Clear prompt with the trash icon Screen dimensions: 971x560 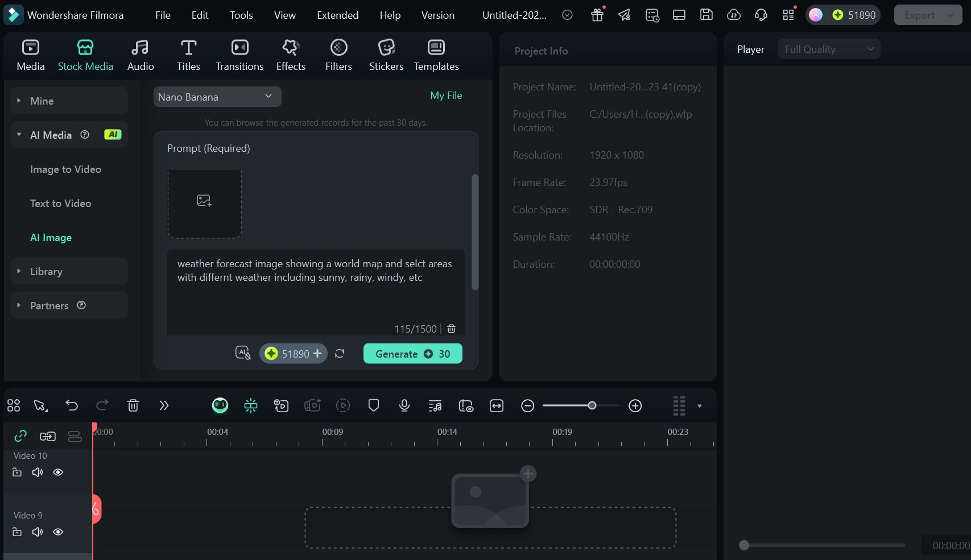(x=452, y=329)
